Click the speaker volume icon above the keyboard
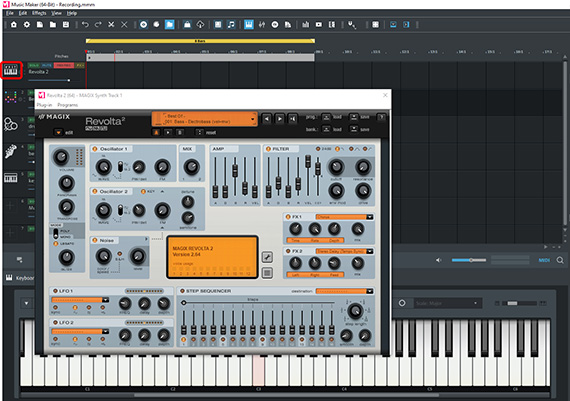Viewport: 570px width, 401px height. (439, 260)
